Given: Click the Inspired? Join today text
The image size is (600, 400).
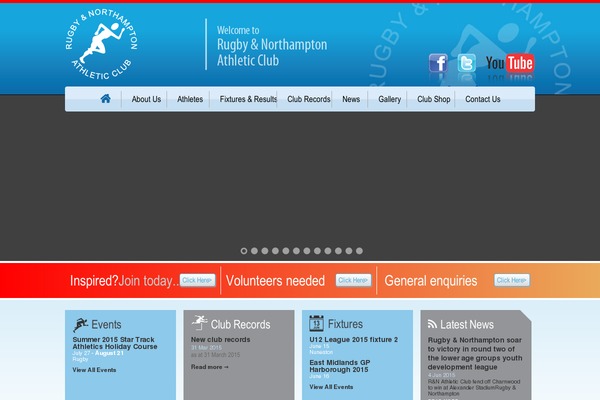Looking at the screenshot, I should (x=124, y=281).
